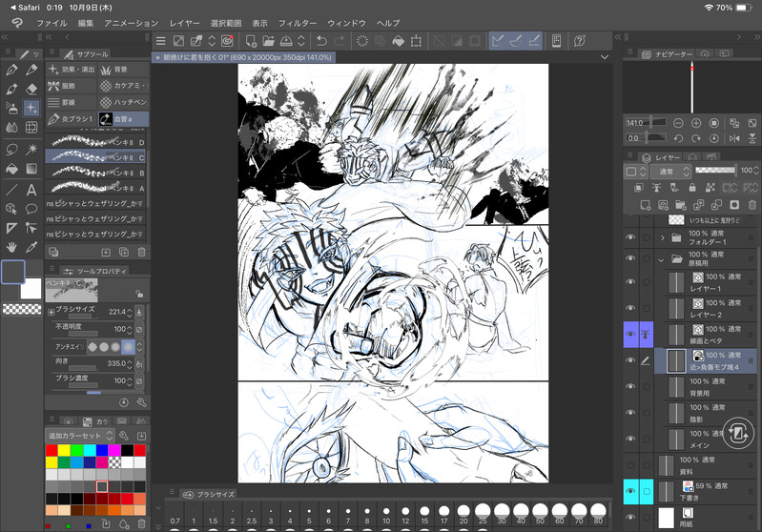The width and height of the screenshot is (762, 532).
Task: Open opacity 100 stepper in tool property
Action: (130, 330)
